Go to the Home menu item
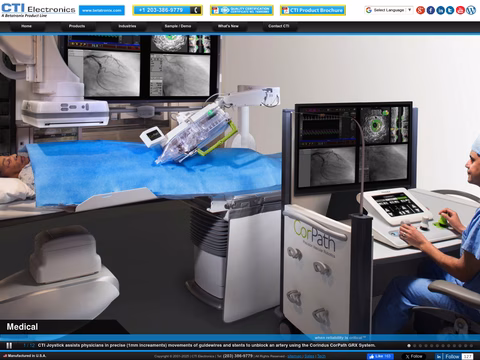The image size is (480, 360). [x=27, y=26]
